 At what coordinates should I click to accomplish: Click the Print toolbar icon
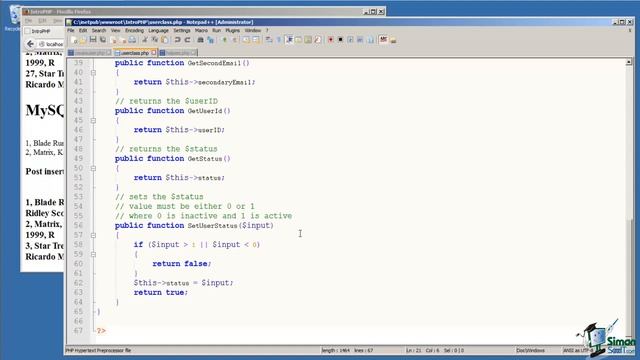133,40
